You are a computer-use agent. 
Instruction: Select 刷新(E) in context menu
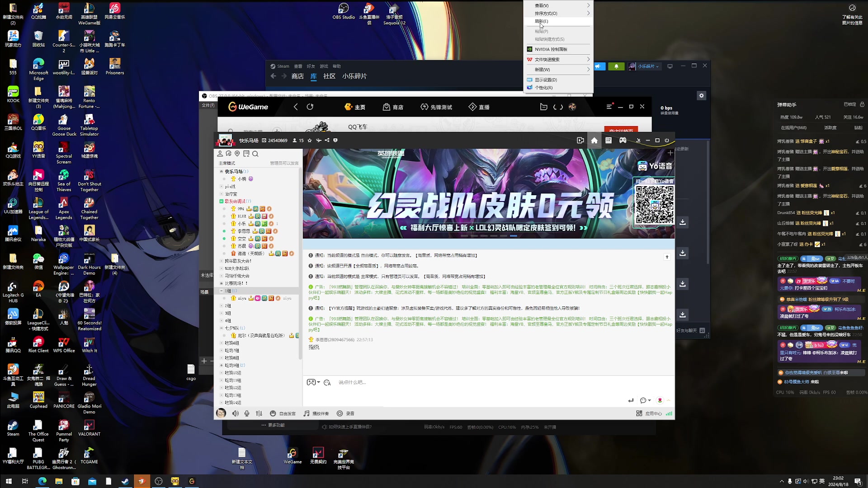click(559, 21)
